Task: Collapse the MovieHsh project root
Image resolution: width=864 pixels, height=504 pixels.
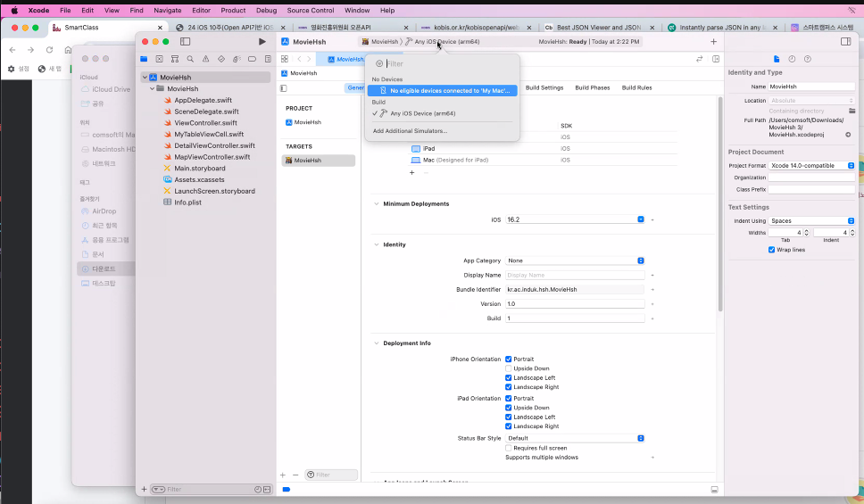Action: coord(145,77)
